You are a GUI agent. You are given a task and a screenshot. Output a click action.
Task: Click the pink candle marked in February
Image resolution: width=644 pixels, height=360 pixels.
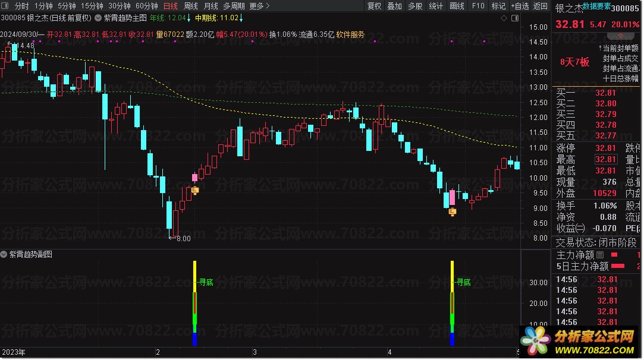point(194,178)
